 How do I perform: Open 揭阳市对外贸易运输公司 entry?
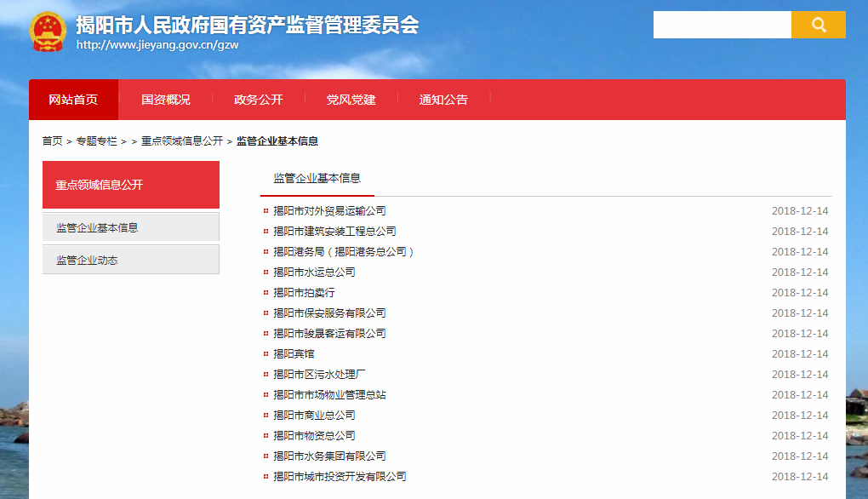pyautogui.click(x=329, y=211)
